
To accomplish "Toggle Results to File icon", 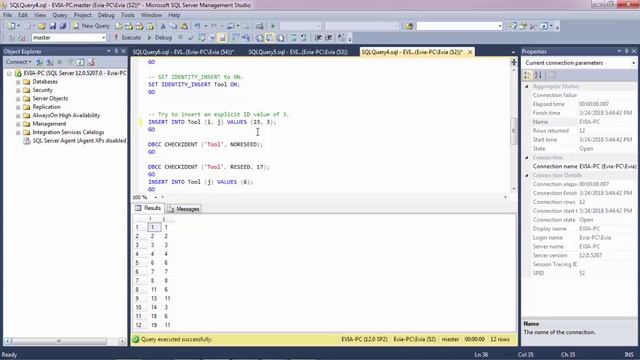I will tap(281, 38).
